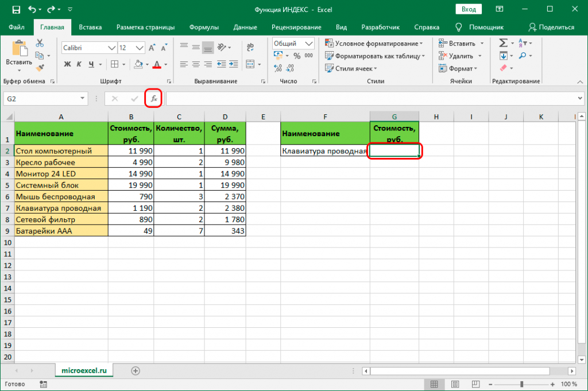Viewport: 588px width, 391px height.
Task: Align text left
Action: [x=184, y=64]
